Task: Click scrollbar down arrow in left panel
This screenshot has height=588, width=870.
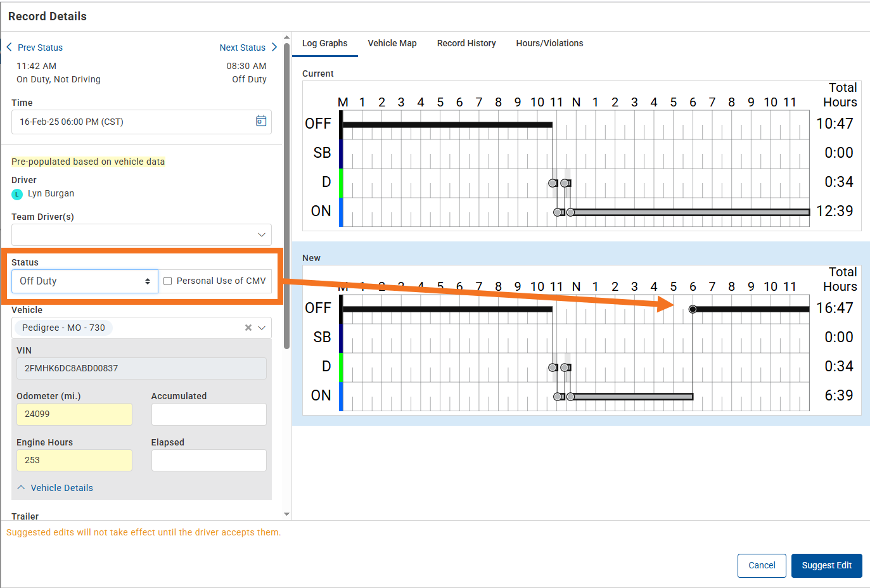Action: pyautogui.click(x=286, y=514)
